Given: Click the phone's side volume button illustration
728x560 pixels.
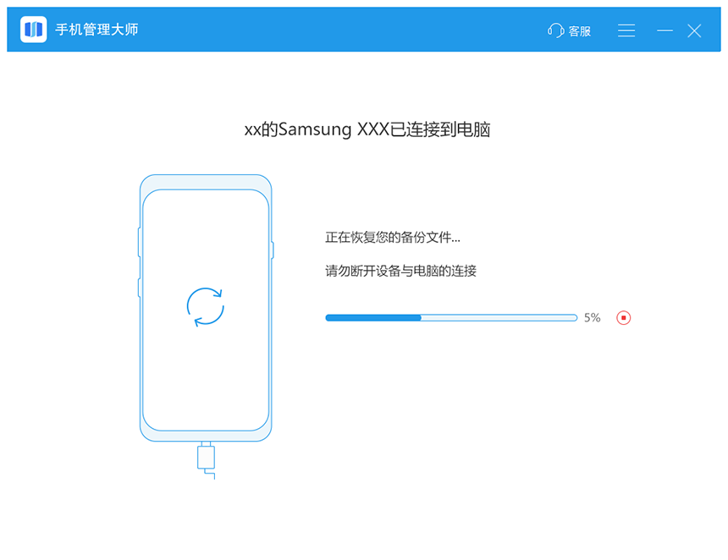Looking at the screenshot, I should (x=139, y=242).
